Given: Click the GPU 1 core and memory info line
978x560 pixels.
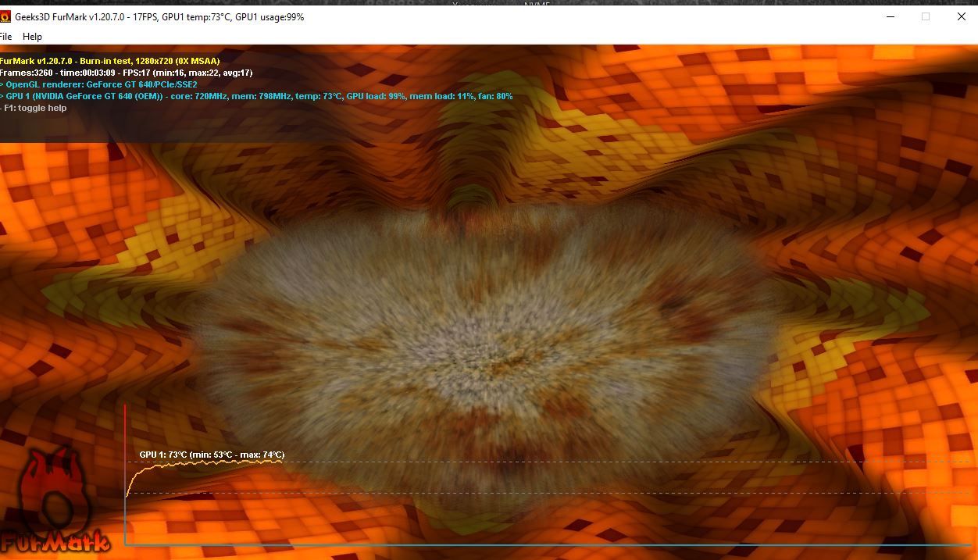Looking at the screenshot, I should [256, 96].
